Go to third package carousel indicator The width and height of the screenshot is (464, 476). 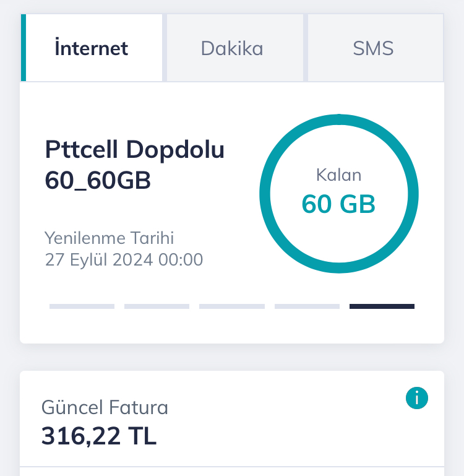click(x=232, y=306)
